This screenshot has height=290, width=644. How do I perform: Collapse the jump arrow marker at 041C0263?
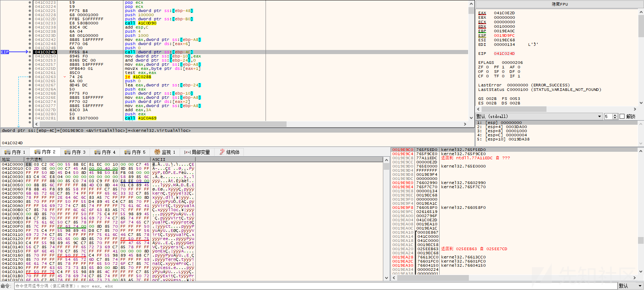65,77
